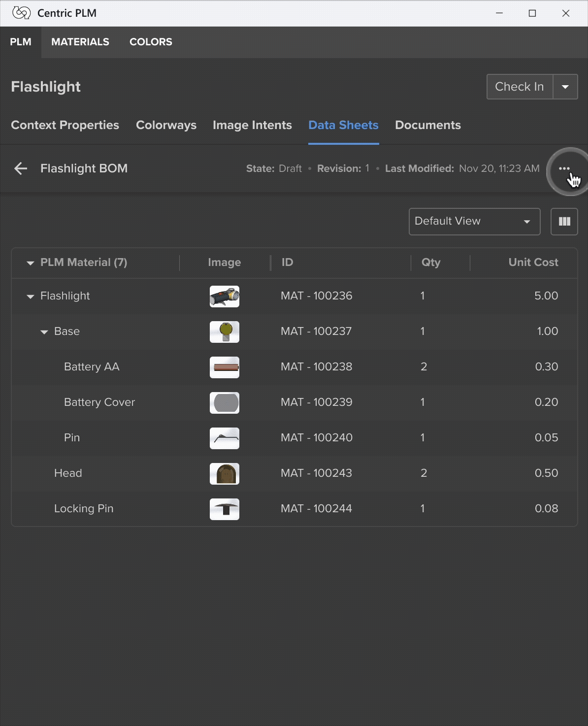This screenshot has width=588, height=726.
Task: Sort by the Image column header
Action: point(224,263)
